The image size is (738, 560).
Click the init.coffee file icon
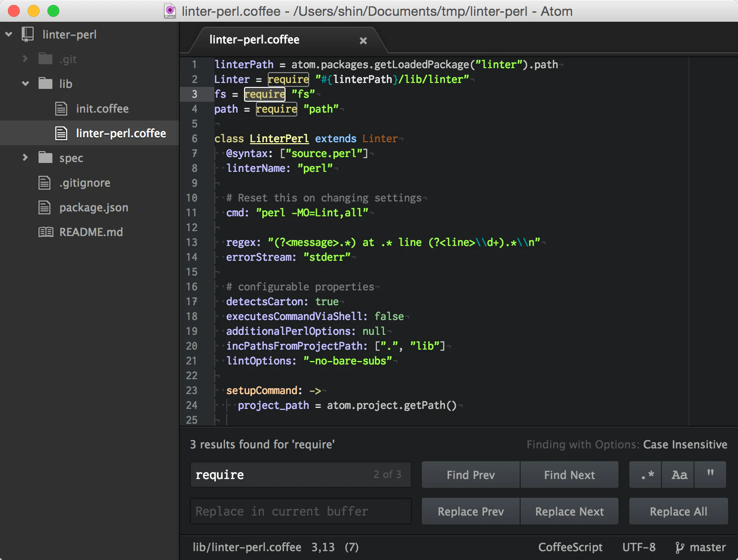click(x=61, y=109)
